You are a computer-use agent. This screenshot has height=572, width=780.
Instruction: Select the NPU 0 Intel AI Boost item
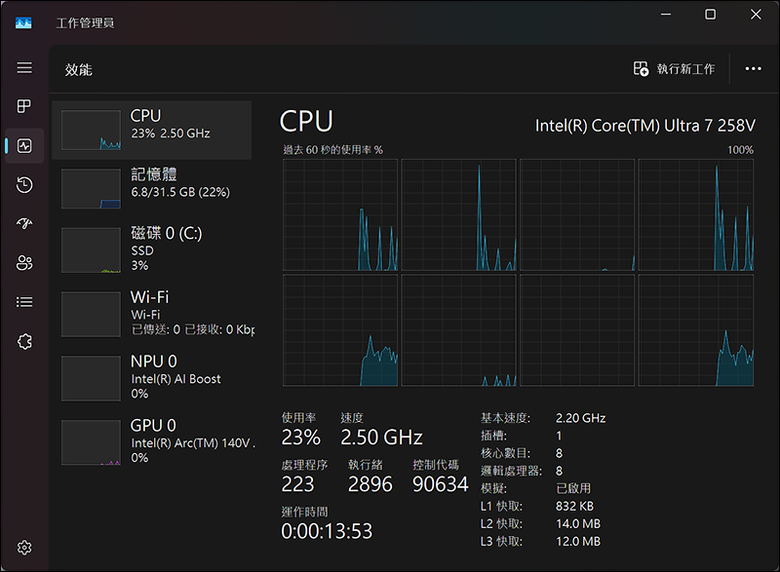152,378
